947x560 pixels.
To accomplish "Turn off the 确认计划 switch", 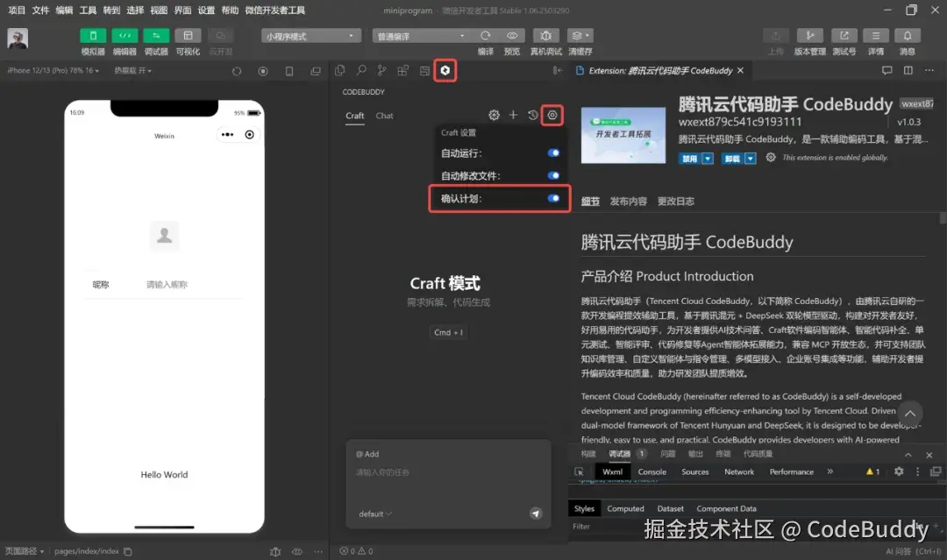I will click(x=552, y=199).
